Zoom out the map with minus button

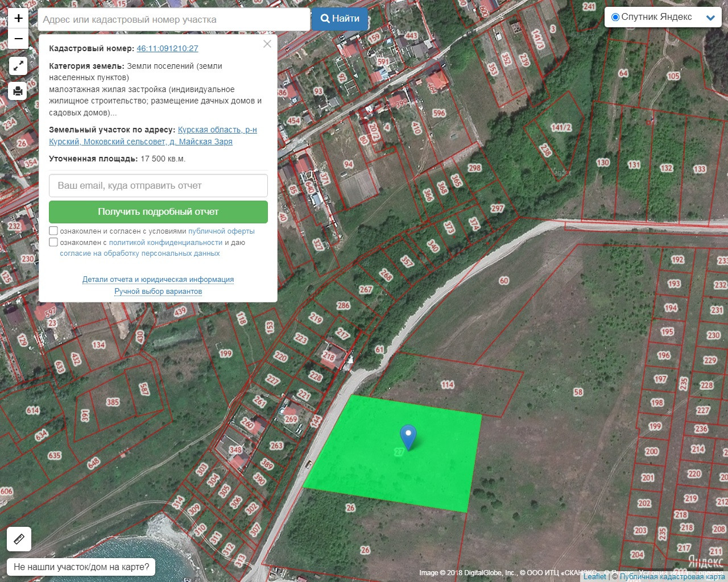(x=18, y=39)
